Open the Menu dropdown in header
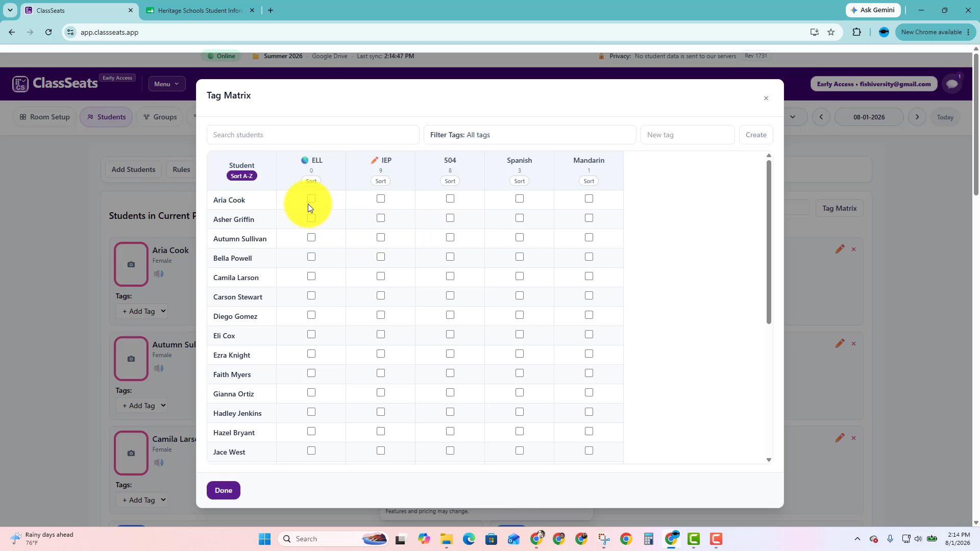The height and width of the screenshot is (551, 980). coord(167,84)
